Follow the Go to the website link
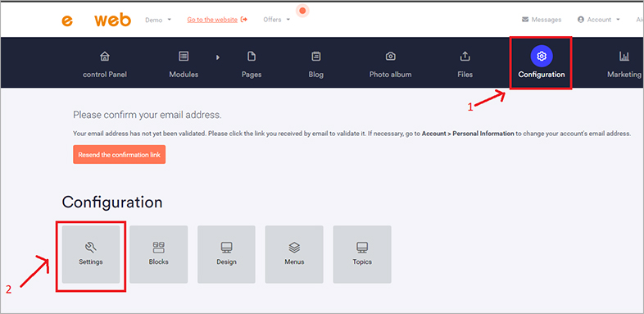 coord(212,20)
